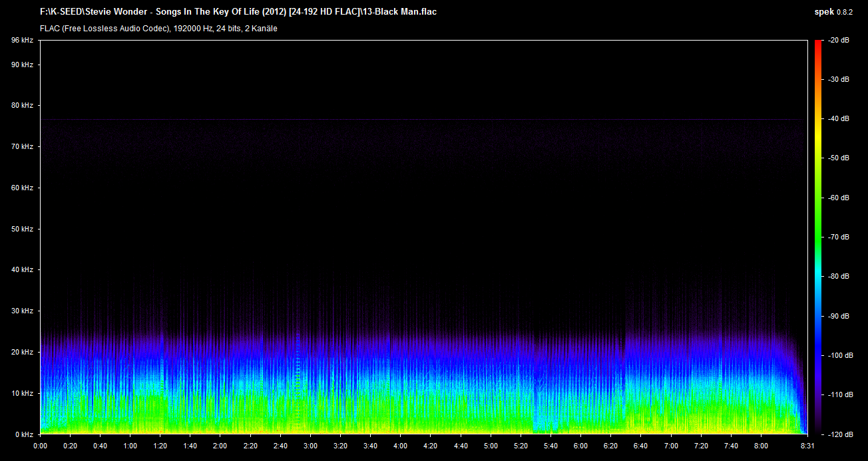
Task: Pick the 20 kHz frequency axis label
Action: 22,352
